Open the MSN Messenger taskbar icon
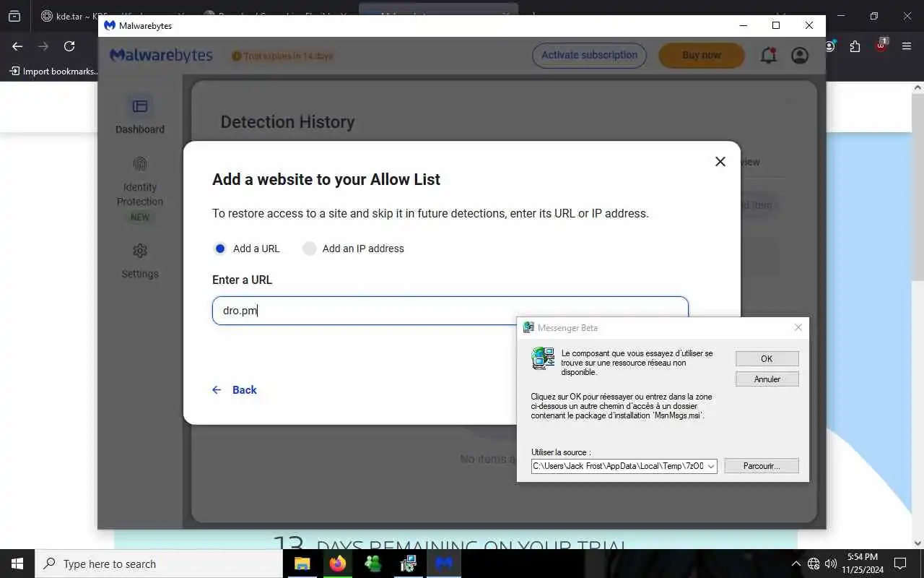924x578 pixels. point(372,564)
